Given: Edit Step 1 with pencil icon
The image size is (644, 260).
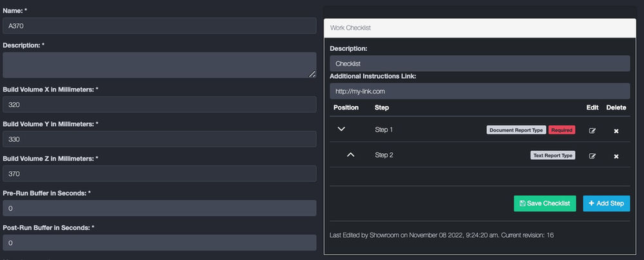Looking at the screenshot, I should tap(592, 130).
